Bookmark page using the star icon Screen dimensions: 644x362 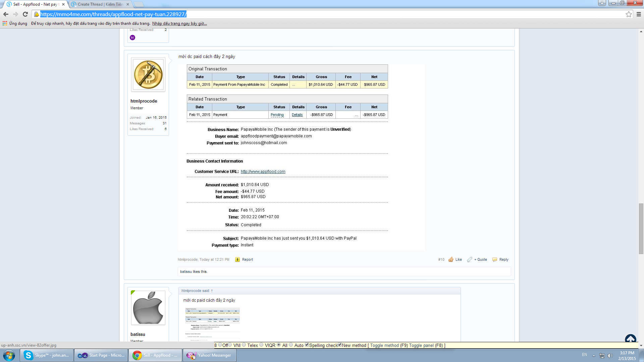tap(629, 14)
